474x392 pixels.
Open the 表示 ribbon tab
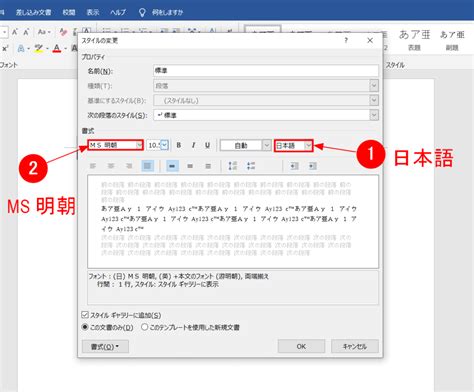click(93, 12)
